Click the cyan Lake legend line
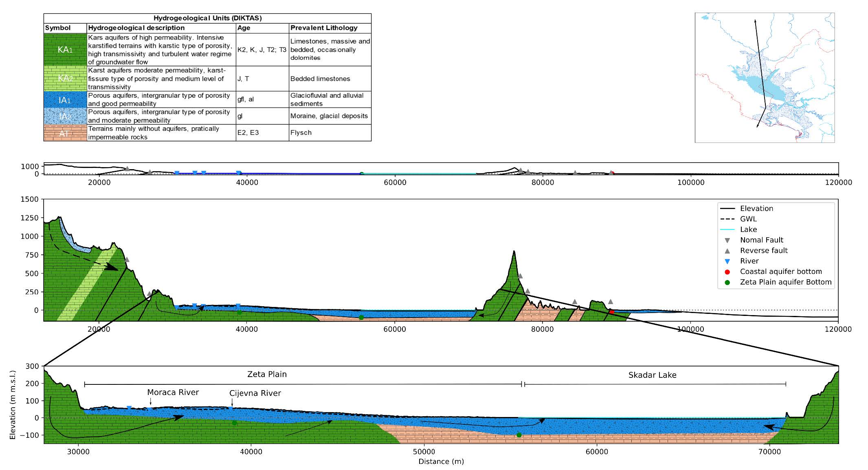Screen dimensions: 868x470 point(727,229)
